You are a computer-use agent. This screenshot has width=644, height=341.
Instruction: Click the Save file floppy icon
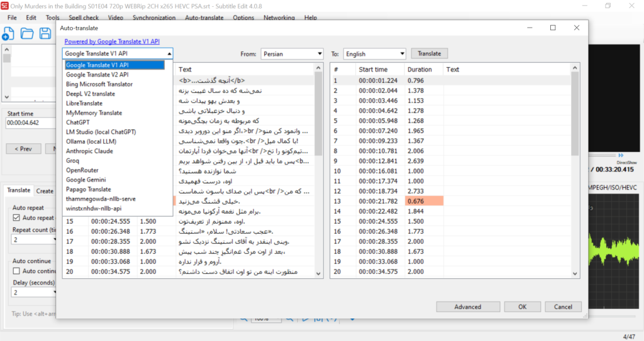click(45, 34)
